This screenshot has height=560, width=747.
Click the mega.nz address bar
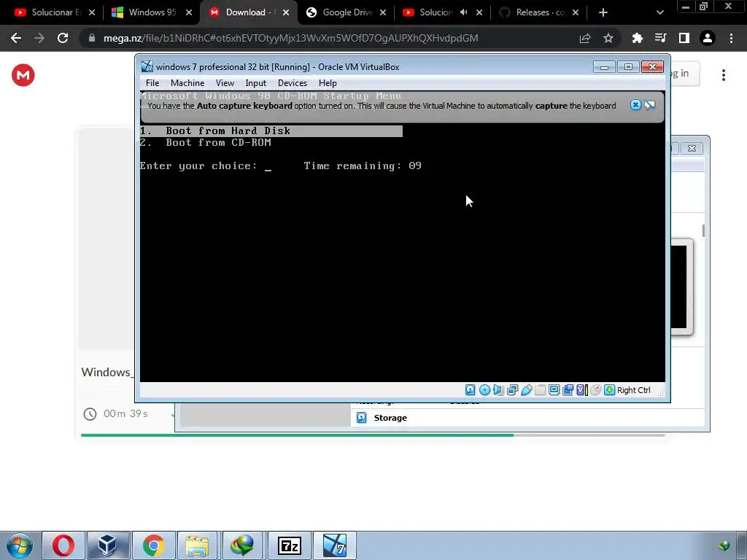click(x=290, y=38)
